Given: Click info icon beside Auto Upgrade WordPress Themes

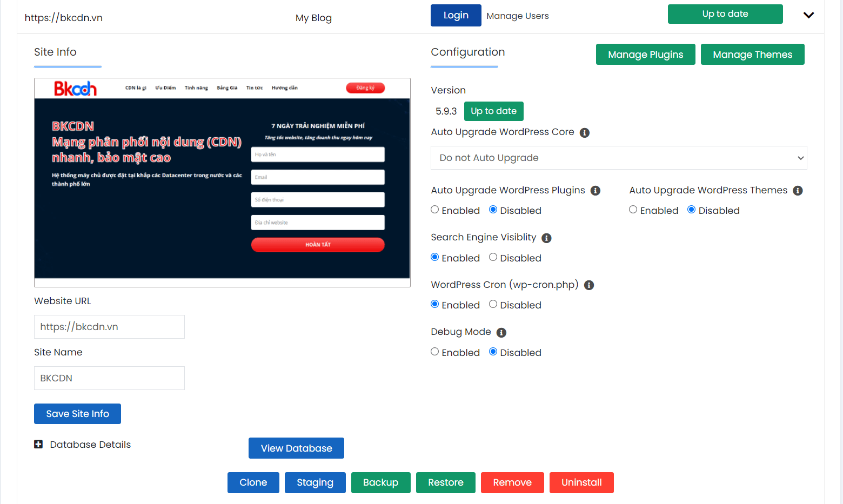Looking at the screenshot, I should pyautogui.click(x=797, y=191).
